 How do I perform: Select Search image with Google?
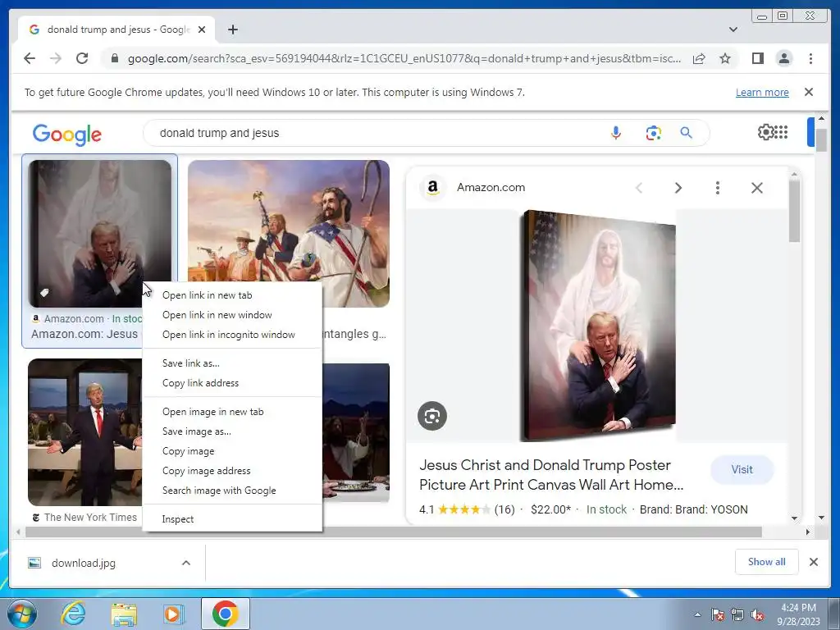(232, 491)
